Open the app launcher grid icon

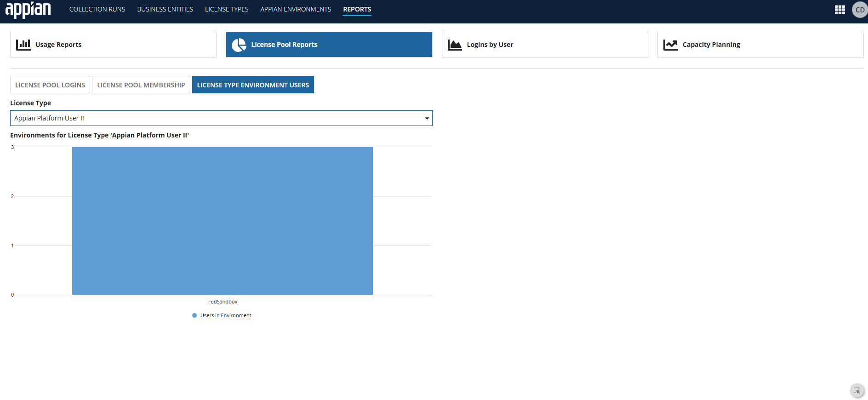[839, 10]
